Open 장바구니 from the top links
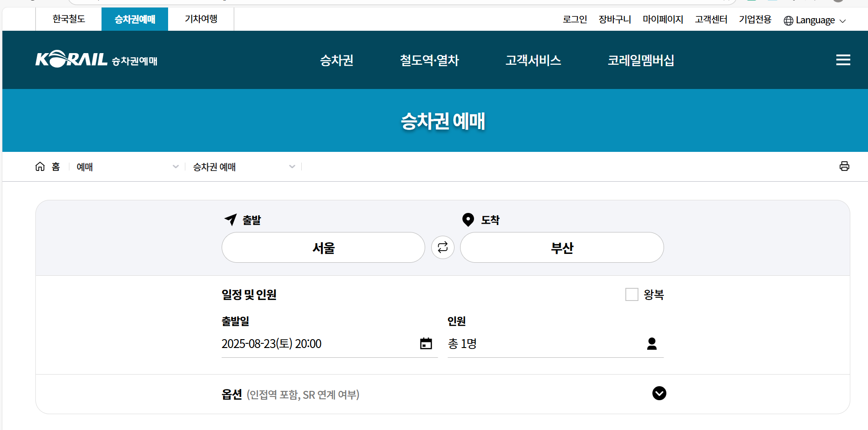Screen dimensions: 868x430 [614, 20]
